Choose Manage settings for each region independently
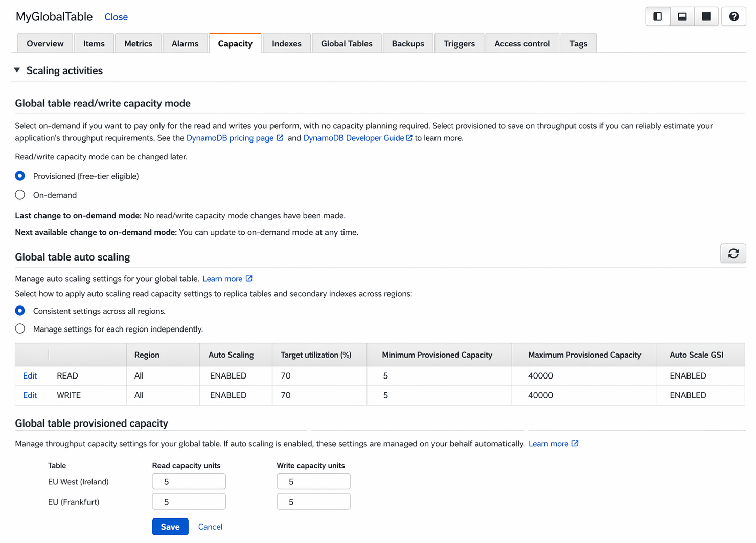 (x=19, y=328)
